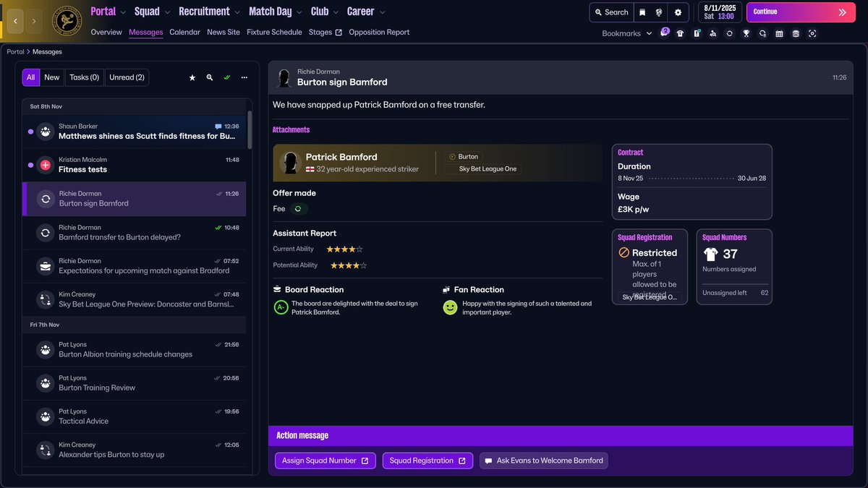Click the Burton club tag
The image size is (868, 488).
[464, 156]
